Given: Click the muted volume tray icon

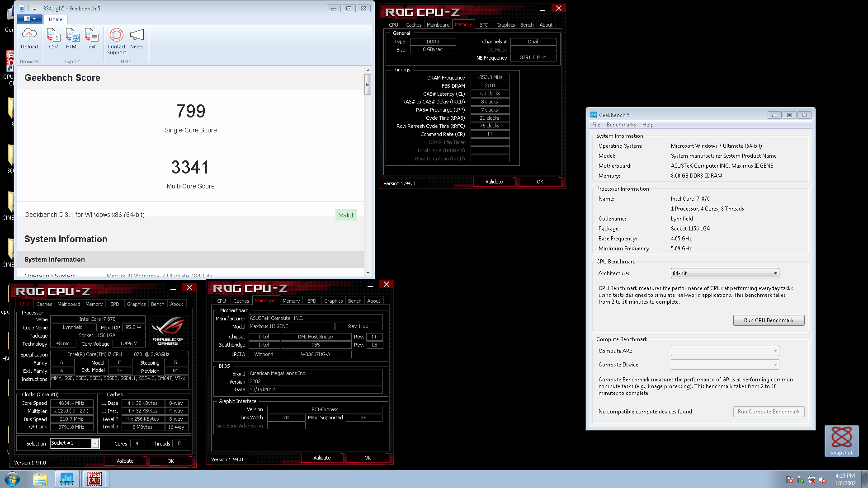Looking at the screenshot, I should (x=822, y=480).
